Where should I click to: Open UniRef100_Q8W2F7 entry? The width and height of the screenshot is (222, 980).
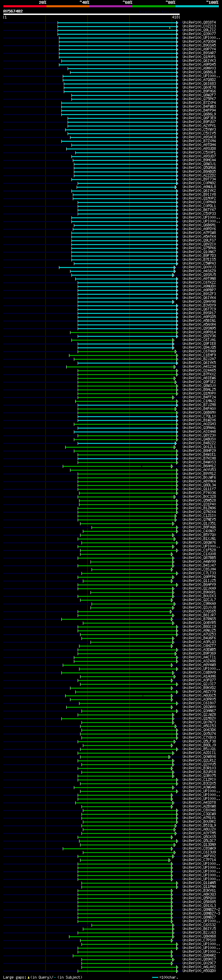coord(199,95)
